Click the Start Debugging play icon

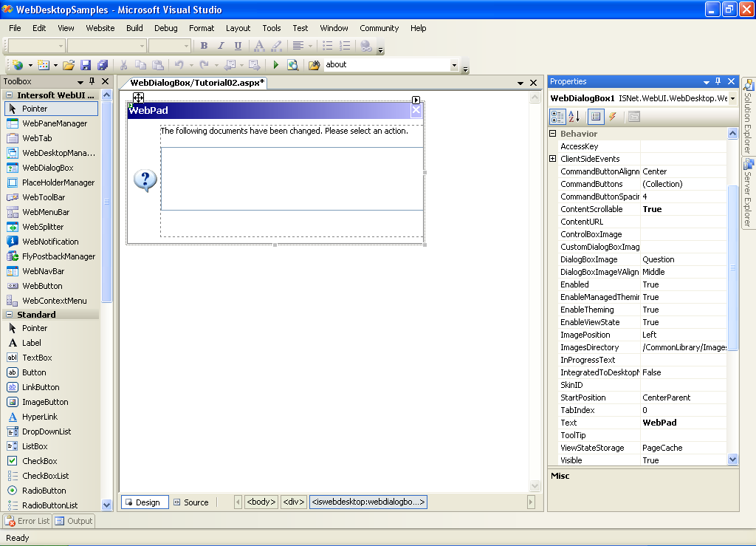pyautogui.click(x=276, y=65)
